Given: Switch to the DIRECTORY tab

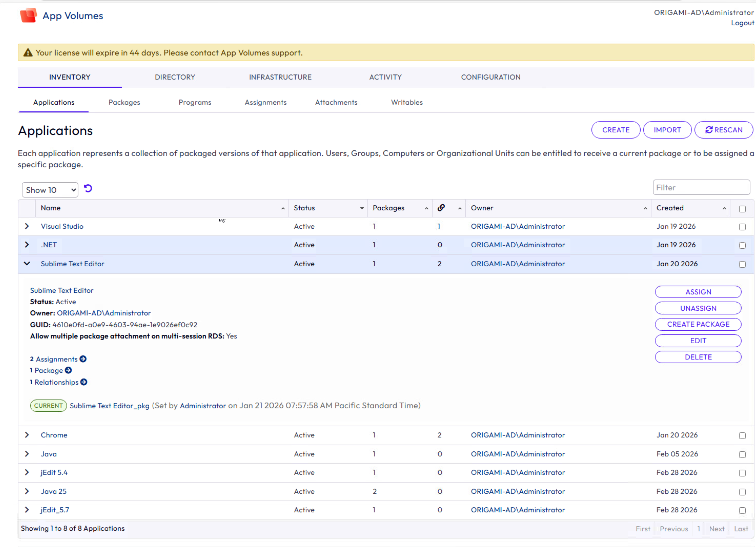Looking at the screenshot, I should [x=175, y=77].
